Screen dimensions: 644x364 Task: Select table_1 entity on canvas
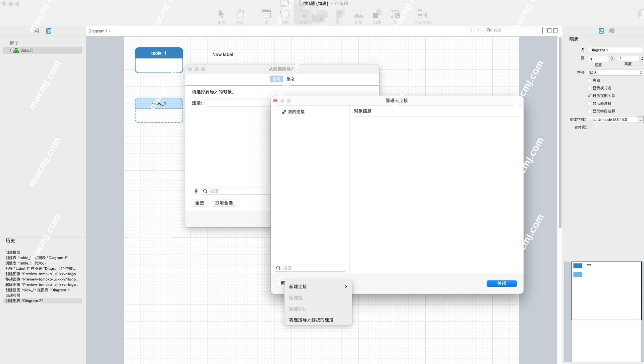tap(159, 60)
